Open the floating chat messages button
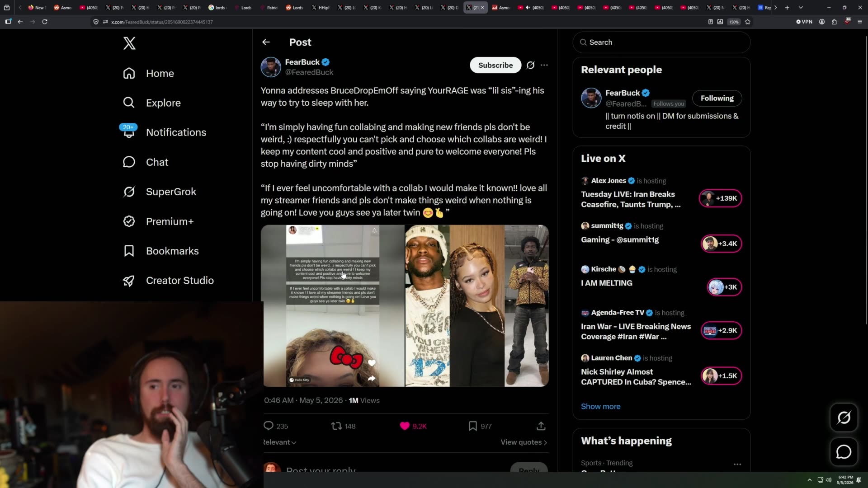868x488 pixels. click(844, 452)
